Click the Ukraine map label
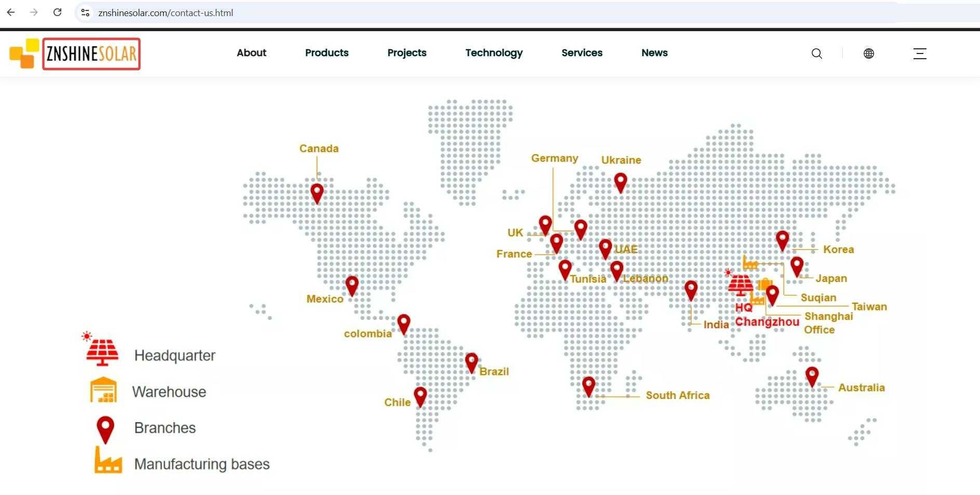 (x=621, y=160)
